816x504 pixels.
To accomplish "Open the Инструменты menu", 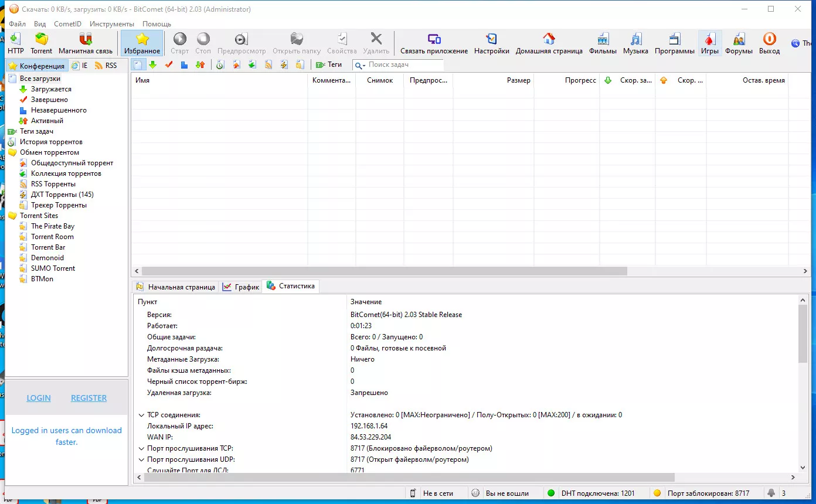I will [111, 24].
